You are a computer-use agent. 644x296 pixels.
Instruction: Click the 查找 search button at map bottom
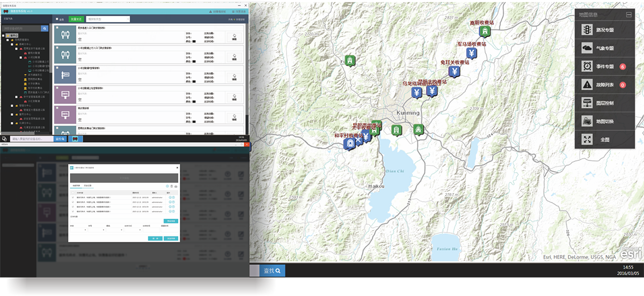click(273, 271)
